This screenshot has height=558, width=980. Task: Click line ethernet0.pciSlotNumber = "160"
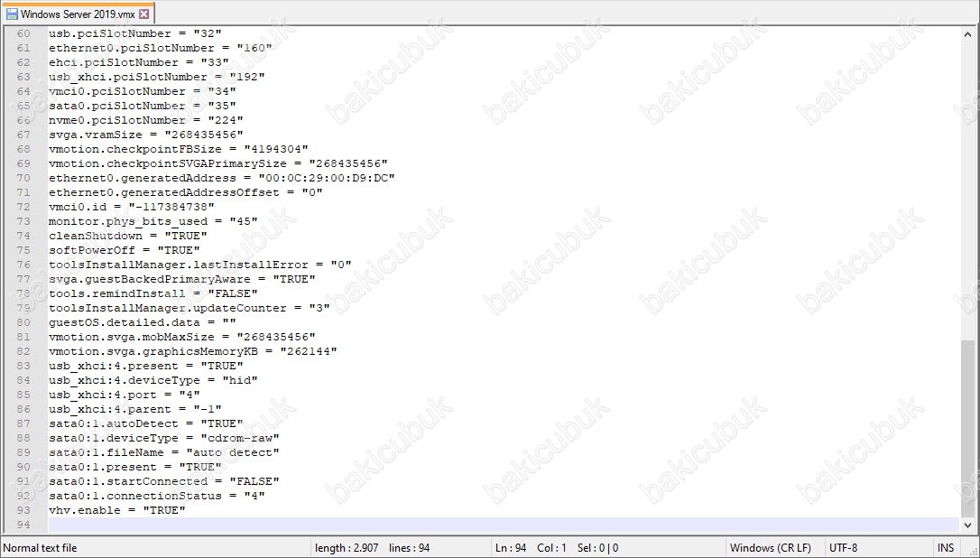160,48
